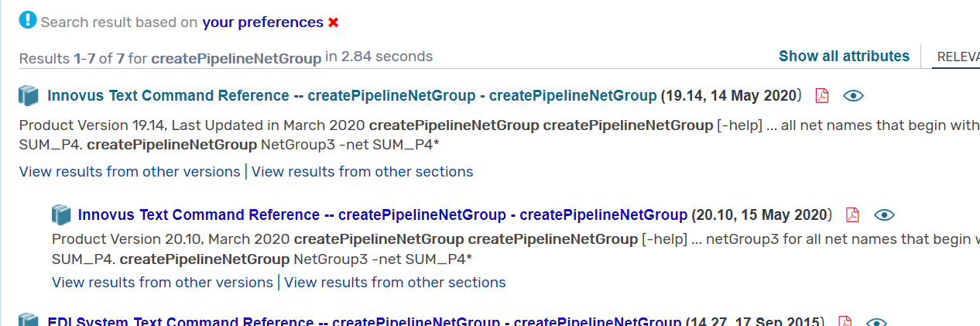Open the 'your preferences' link
Screen dimensions: 980x326
coord(262,22)
